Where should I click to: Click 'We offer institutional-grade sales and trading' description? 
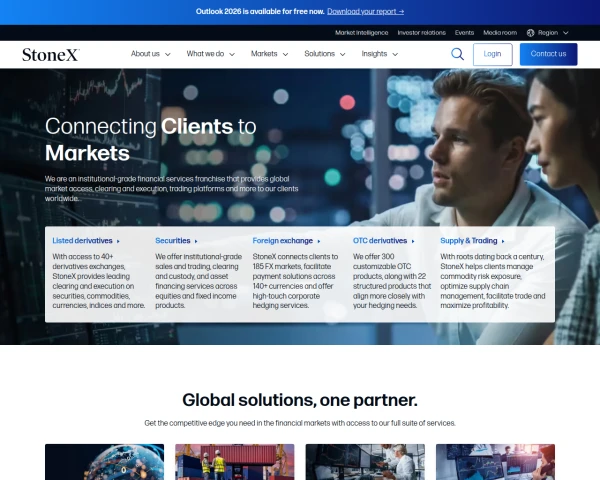pyautogui.click(x=198, y=281)
